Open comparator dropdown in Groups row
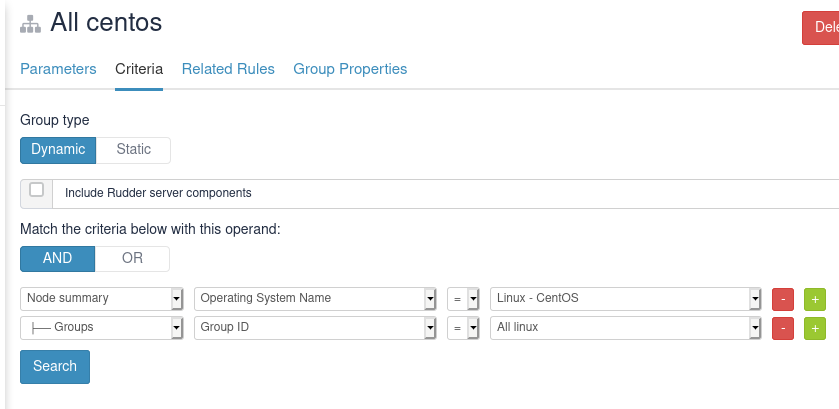 pyautogui.click(x=463, y=328)
